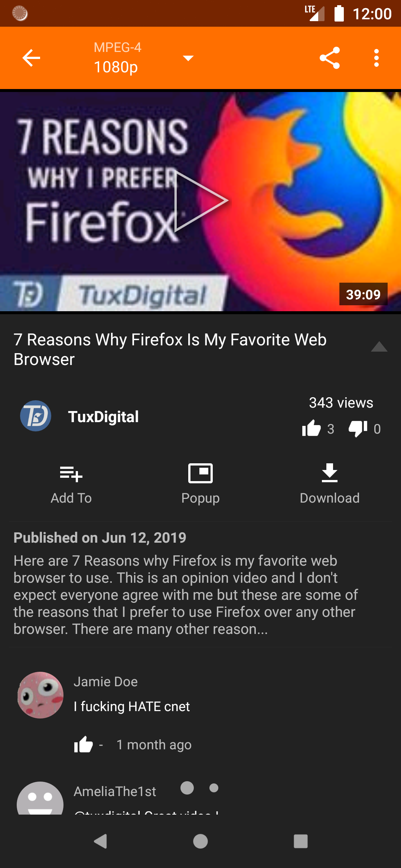Image resolution: width=401 pixels, height=868 pixels.
Task: Download the video
Action: [x=330, y=484]
